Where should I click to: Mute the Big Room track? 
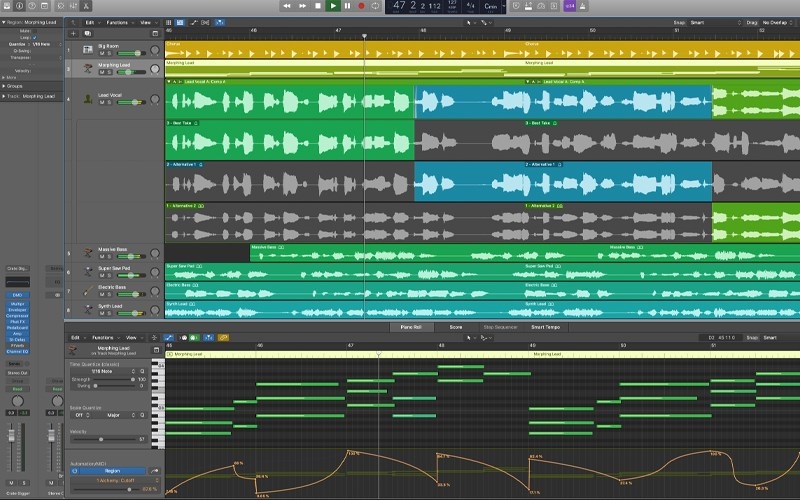[102, 51]
